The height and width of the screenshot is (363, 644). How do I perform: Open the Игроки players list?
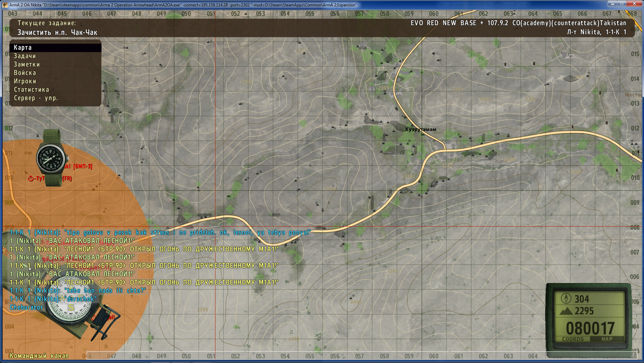pos(55,81)
